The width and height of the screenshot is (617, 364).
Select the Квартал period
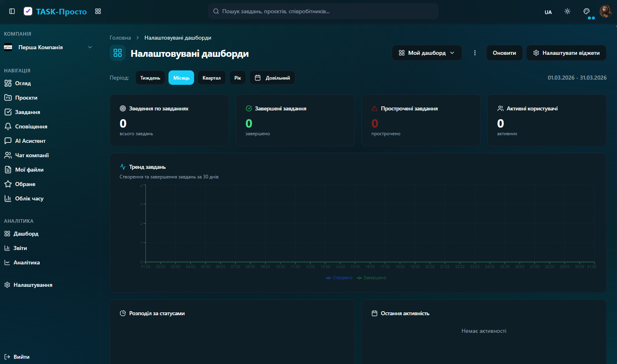click(211, 78)
